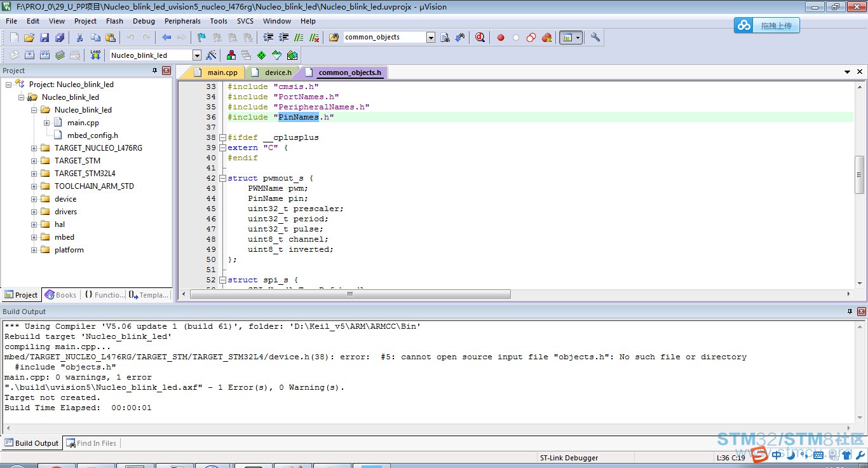Expand the TARGET_NUCLEO_L476RG folder
The width and height of the screenshot is (868, 468).
point(34,148)
